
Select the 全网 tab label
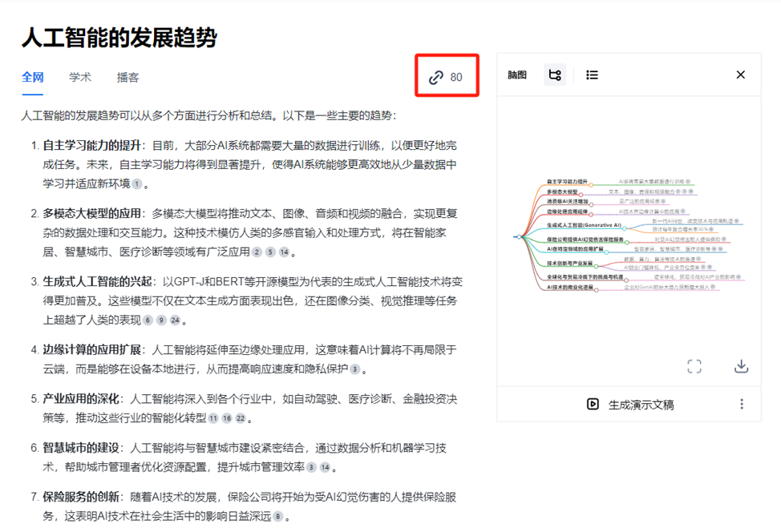click(x=32, y=77)
